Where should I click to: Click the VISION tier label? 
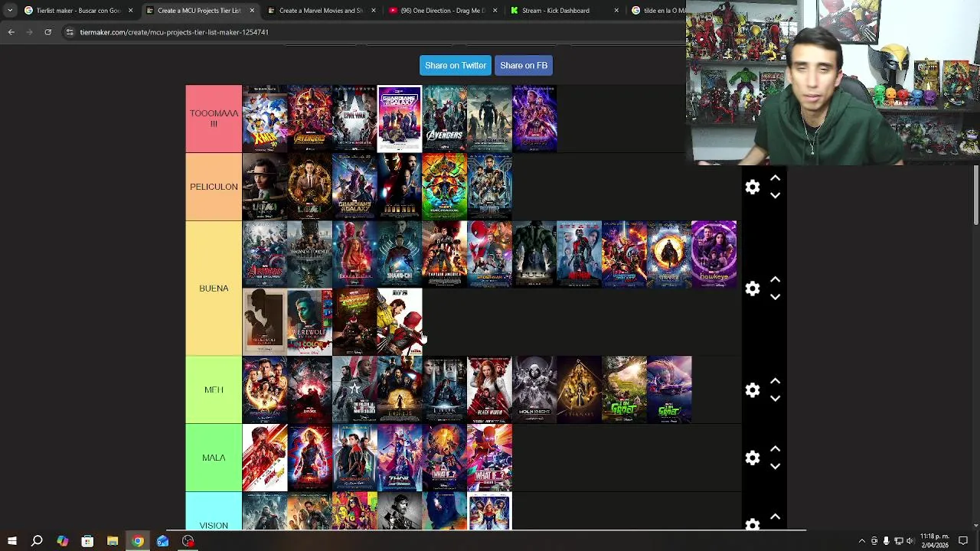pyautogui.click(x=214, y=511)
